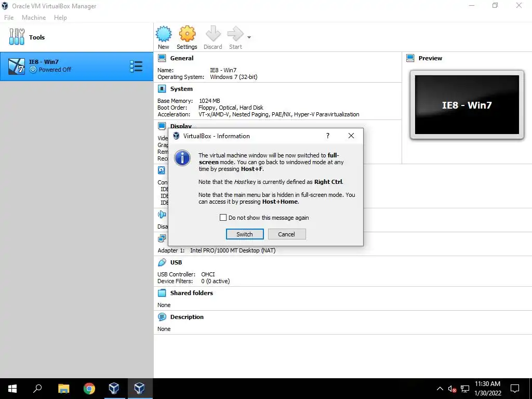Click the Network section icon
532x399 pixels.
(x=162, y=238)
